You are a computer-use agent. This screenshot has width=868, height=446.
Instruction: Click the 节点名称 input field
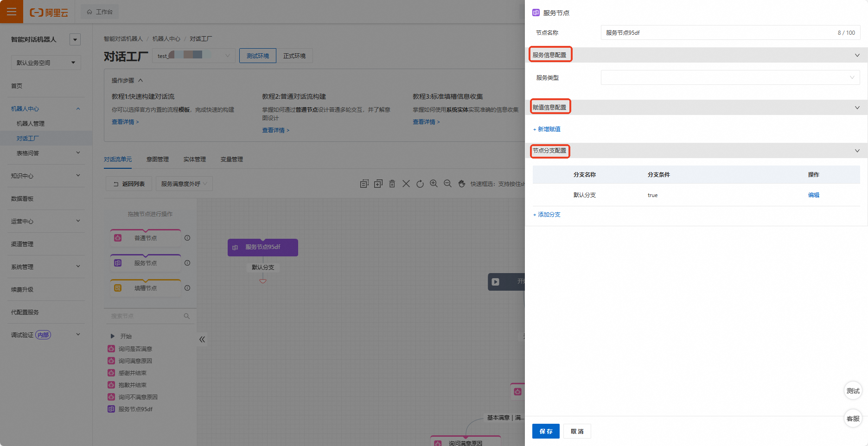point(730,32)
